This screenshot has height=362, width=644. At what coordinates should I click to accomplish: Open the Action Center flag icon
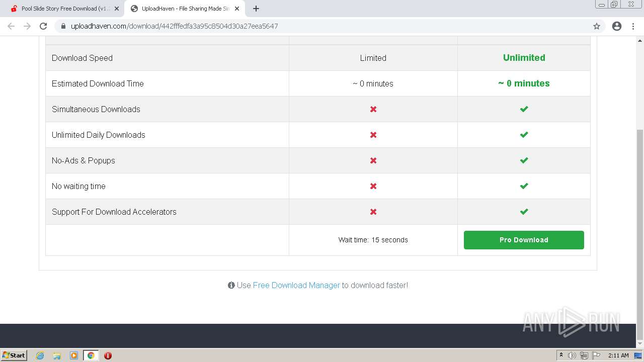click(596, 355)
